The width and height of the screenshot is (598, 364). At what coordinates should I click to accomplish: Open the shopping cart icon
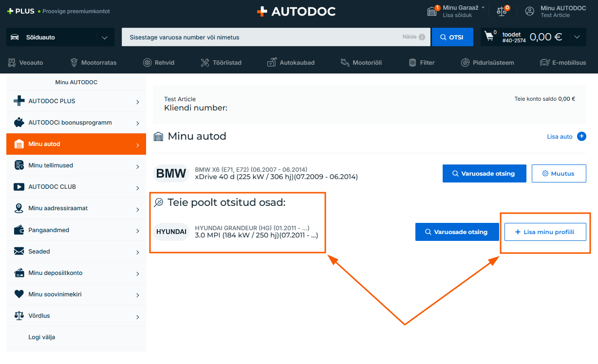[489, 37]
